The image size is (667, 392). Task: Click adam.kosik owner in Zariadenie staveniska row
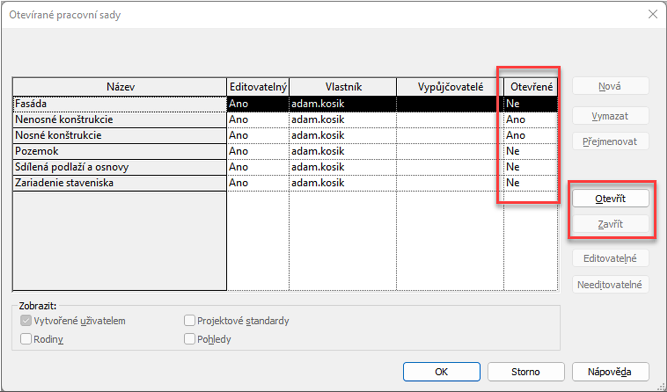(343, 183)
